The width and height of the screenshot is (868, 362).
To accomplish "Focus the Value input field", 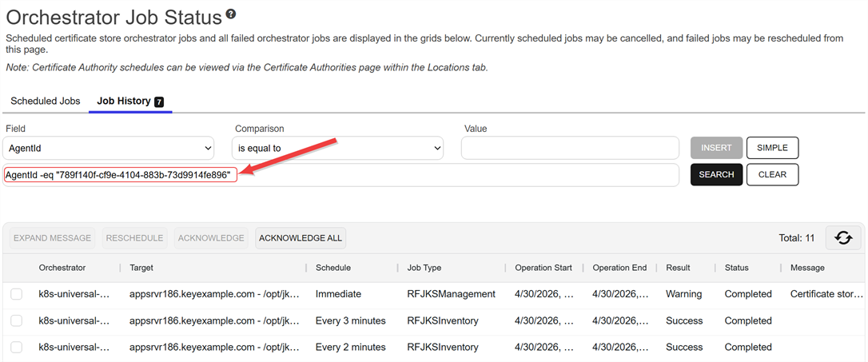I will [x=570, y=149].
